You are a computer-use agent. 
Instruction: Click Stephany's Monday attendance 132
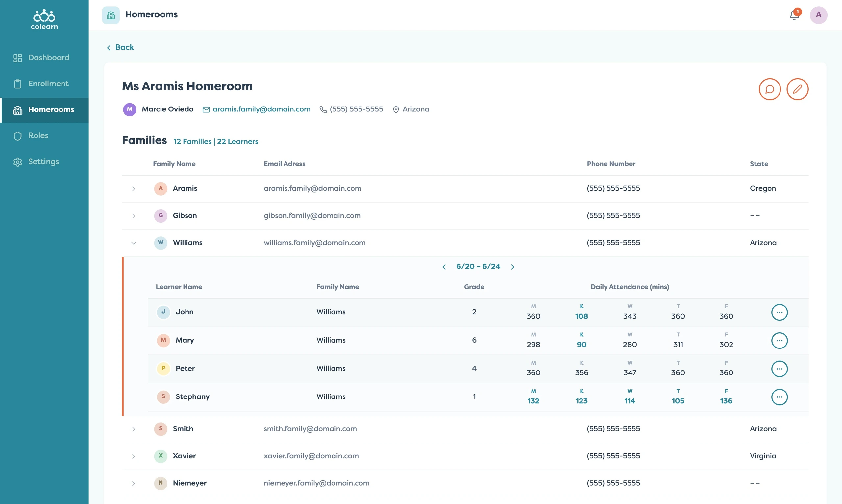coord(533,401)
